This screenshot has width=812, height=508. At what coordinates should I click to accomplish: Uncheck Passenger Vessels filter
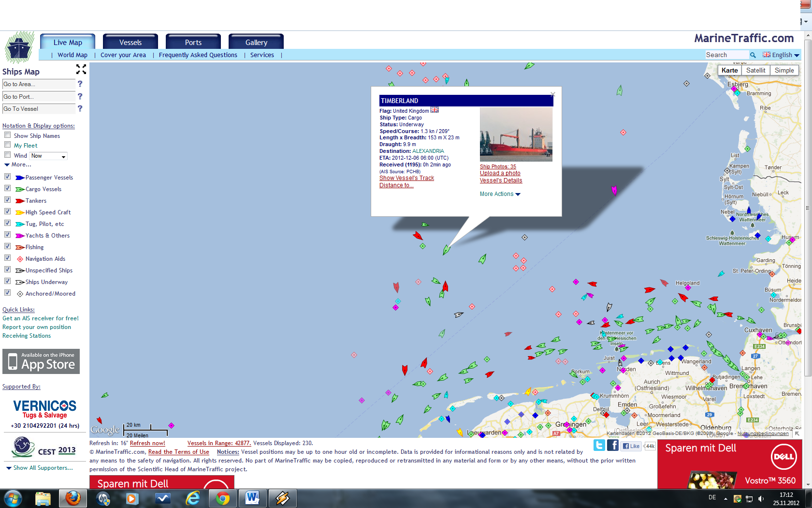click(x=7, y=177)
